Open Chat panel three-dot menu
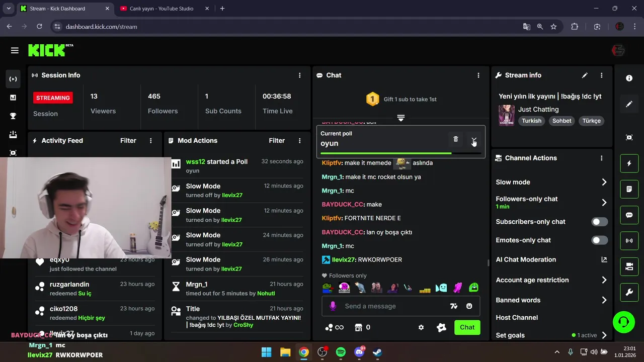 click(x=478, y=75)
